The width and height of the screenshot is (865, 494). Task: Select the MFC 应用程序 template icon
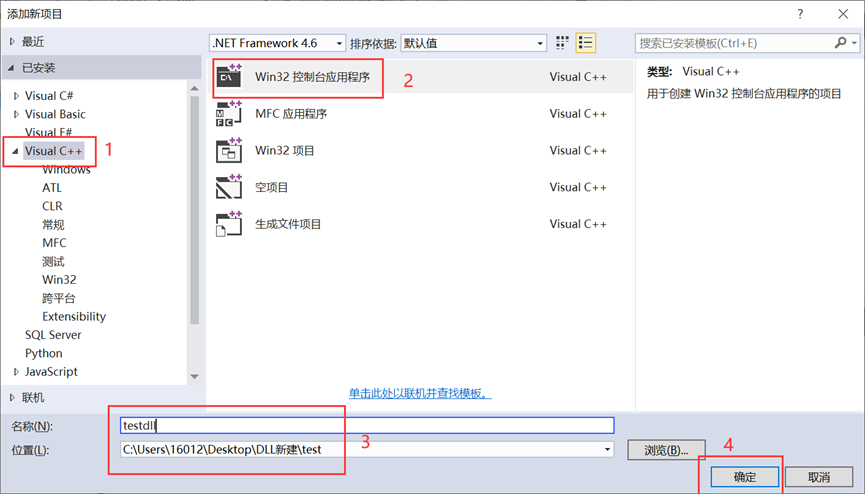(x=229, y=113)
